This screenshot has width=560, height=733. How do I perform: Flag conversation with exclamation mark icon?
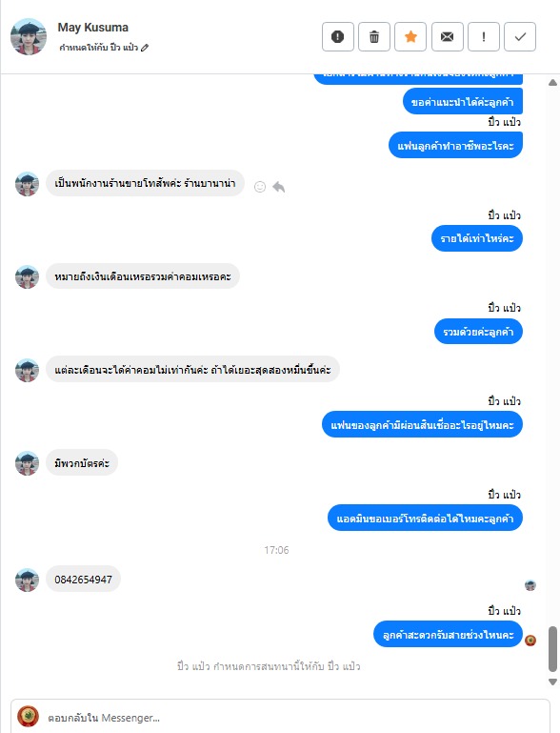484,36
